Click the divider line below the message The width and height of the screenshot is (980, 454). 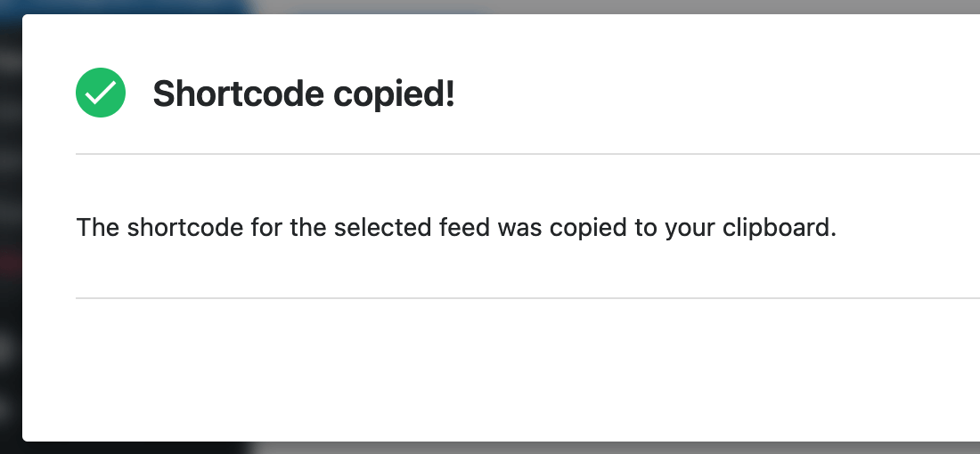click(526, 298)
